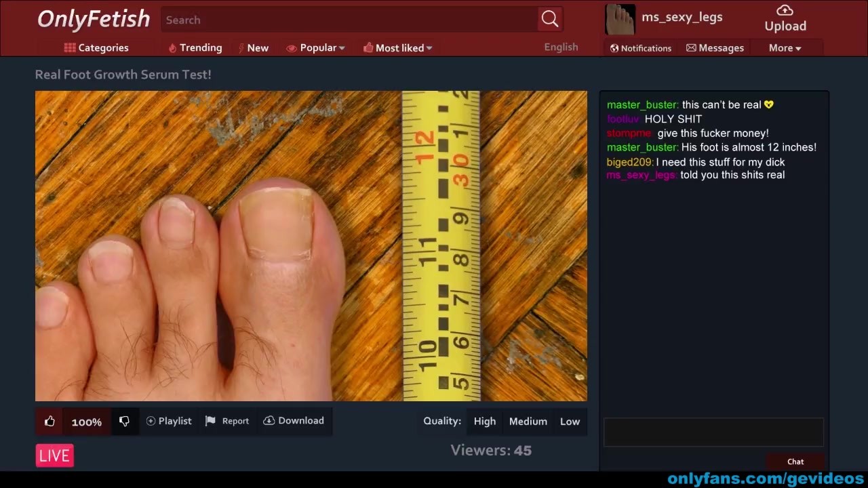This screenshot has width=868, height=488.
Task: Set video quality to High
Action: pos(484,422)
